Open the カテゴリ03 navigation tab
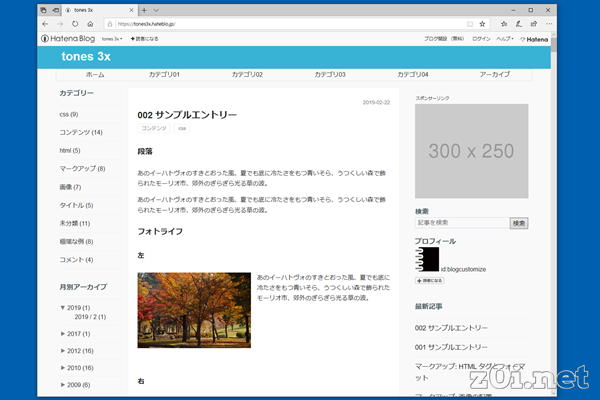This screenshot has height=400, width=600. (330, 75)
